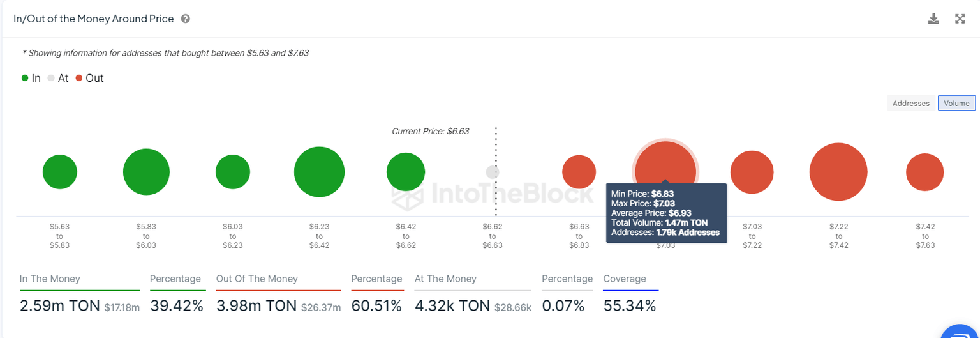Toggle the red Out legend item
Viewport: 980px width, 338px height.
click(89, 78)
